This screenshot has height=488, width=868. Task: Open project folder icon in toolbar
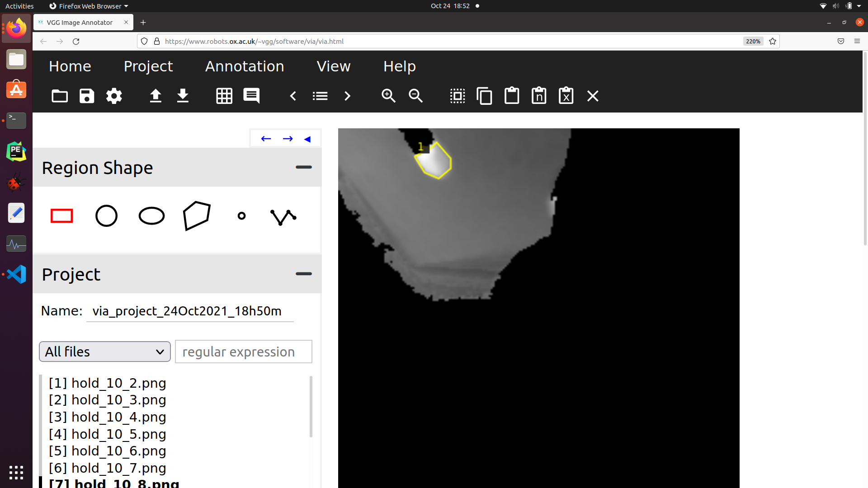pyautogui.click(x=60, y=96)
